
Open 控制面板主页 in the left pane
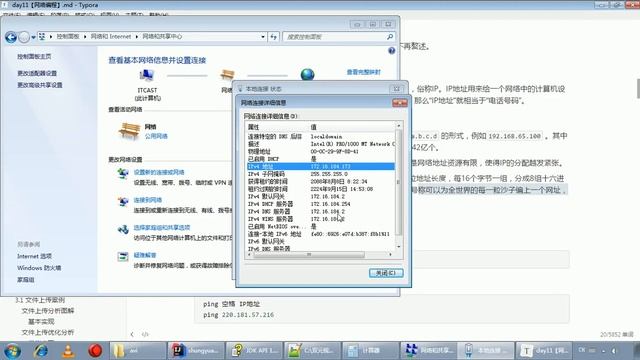click(x=34, y=57)
